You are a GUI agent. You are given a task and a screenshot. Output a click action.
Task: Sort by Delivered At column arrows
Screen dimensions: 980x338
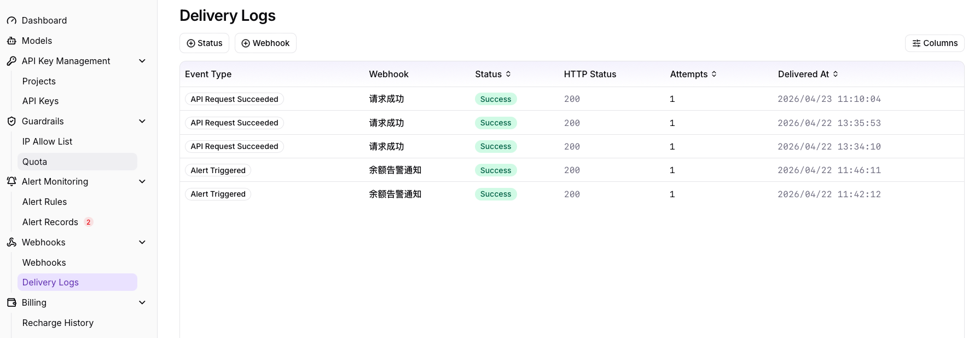point(836,74)
